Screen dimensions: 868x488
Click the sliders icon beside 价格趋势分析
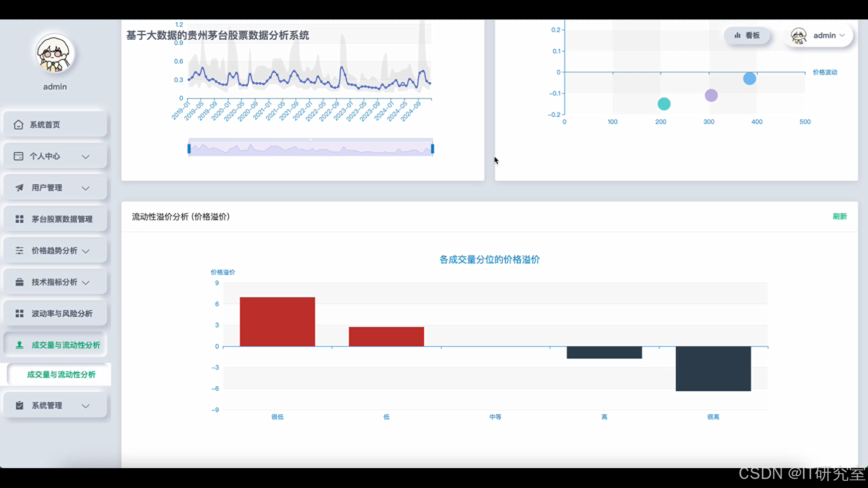click(19, 250)
